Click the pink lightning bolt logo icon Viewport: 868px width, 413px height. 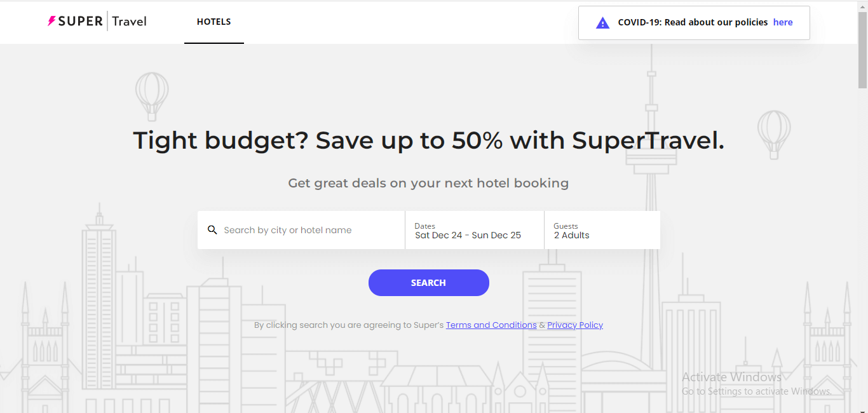click(x=50, y=21)
